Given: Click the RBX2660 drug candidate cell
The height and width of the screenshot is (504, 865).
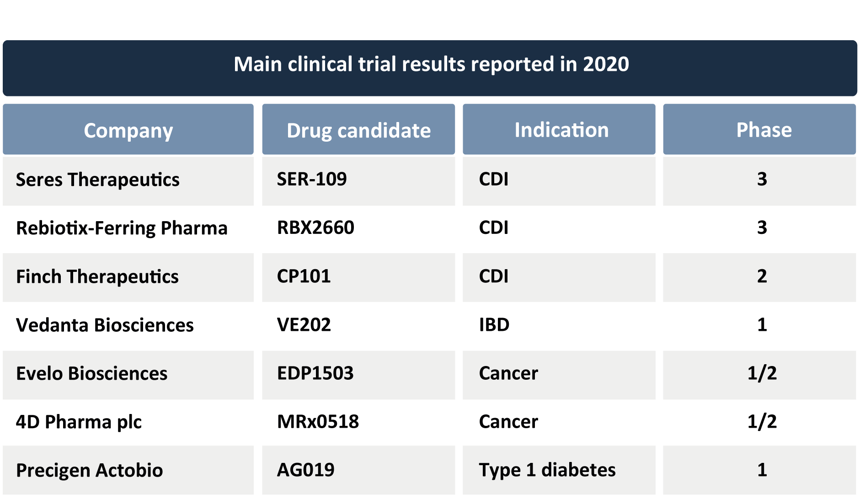Looking at the screenshot, I should (315, 228).
